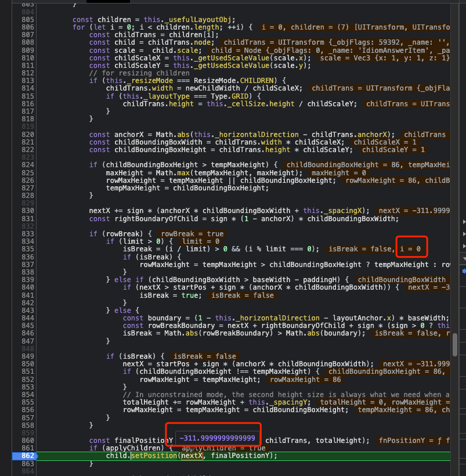
Task: Click the 'rowBreak = true' inline value
Action: click(x=192, y=234)
